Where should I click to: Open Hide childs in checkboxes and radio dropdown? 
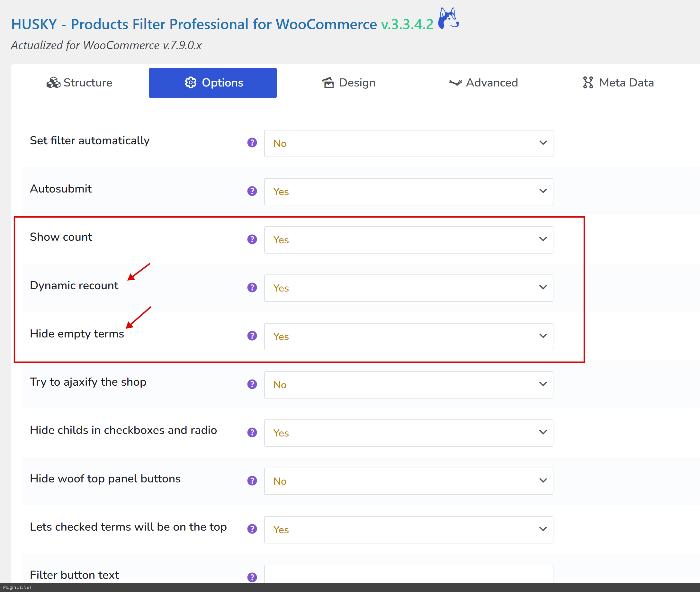coord(408,433)
